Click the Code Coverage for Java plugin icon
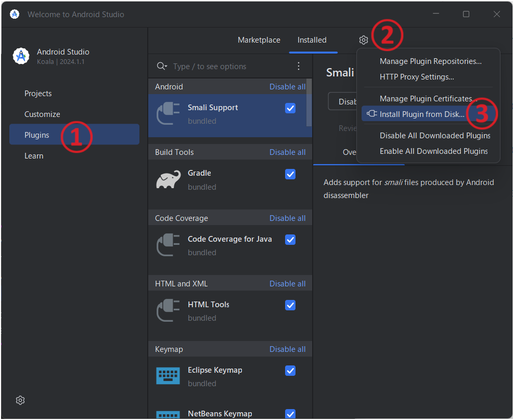 point(168,245)
